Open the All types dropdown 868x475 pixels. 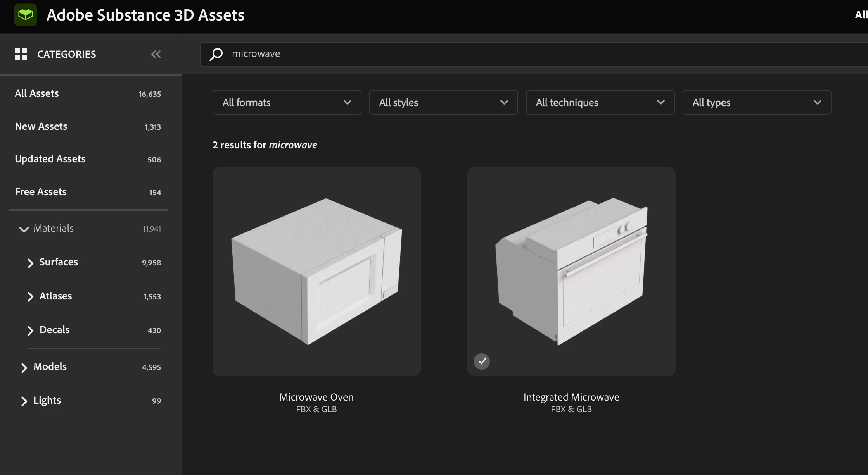click(757, 102)
